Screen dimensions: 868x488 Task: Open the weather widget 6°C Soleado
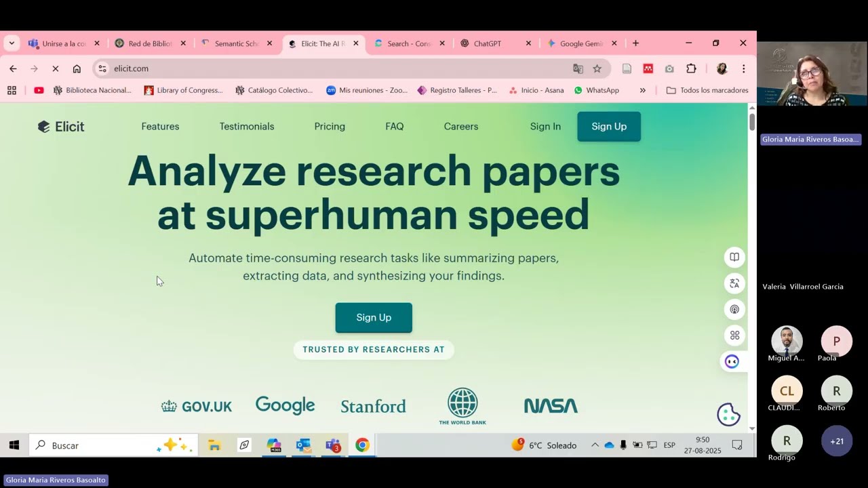544,445
